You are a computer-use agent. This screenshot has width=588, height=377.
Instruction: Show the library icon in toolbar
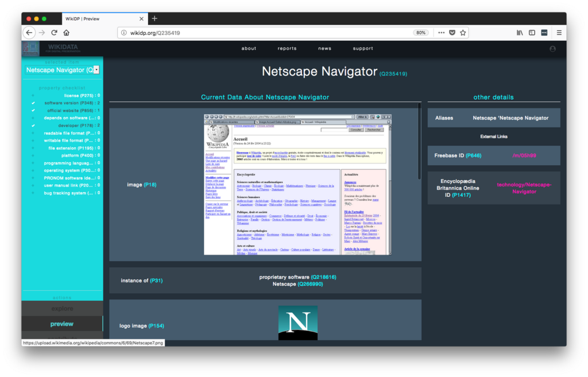[520, 33]
